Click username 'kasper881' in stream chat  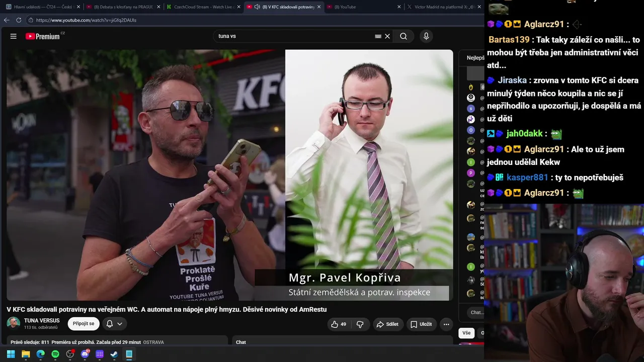[x=527, y=177]
